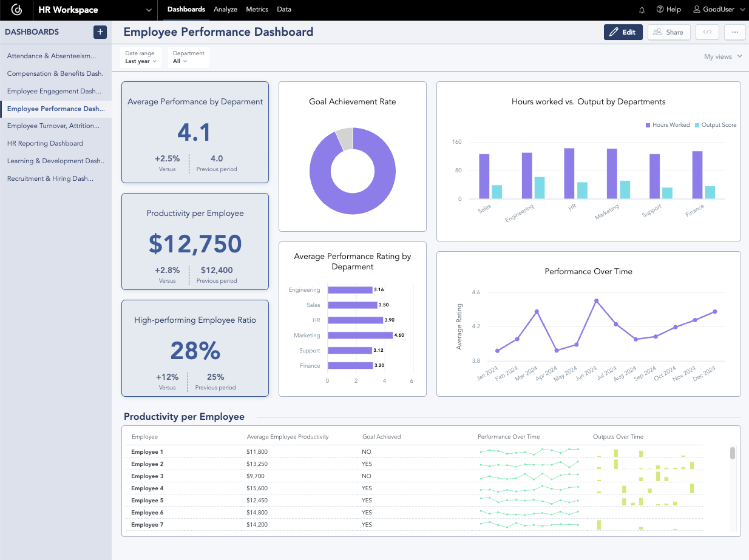Add a new dashboard with the plus icon
Screen dimensions: 749x560
100,32
